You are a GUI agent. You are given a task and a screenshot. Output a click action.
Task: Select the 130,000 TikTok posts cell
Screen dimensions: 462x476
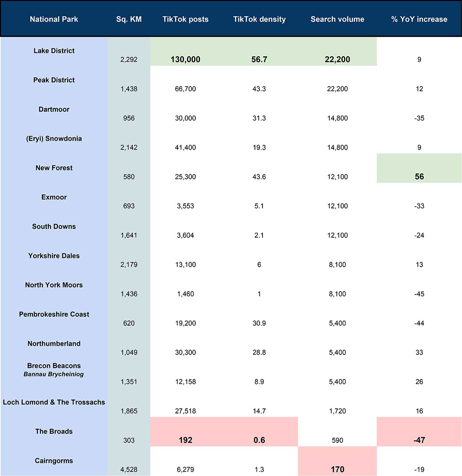tap(186, 59)
